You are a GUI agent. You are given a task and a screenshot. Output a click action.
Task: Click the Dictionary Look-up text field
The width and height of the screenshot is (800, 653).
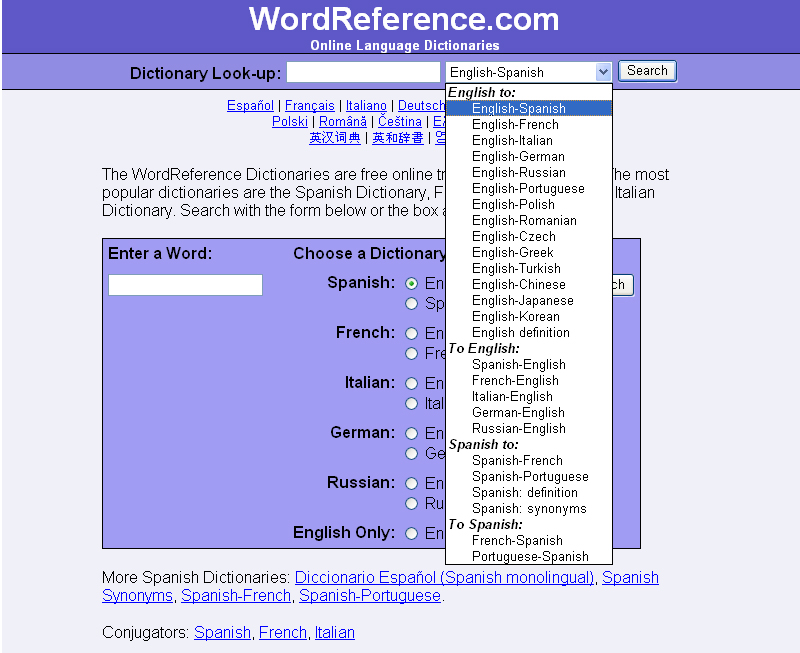point(363,72)
